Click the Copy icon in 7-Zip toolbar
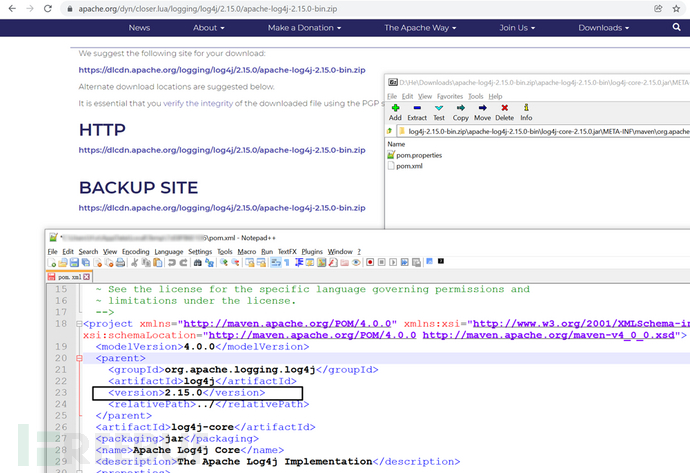 click(461, 110)
